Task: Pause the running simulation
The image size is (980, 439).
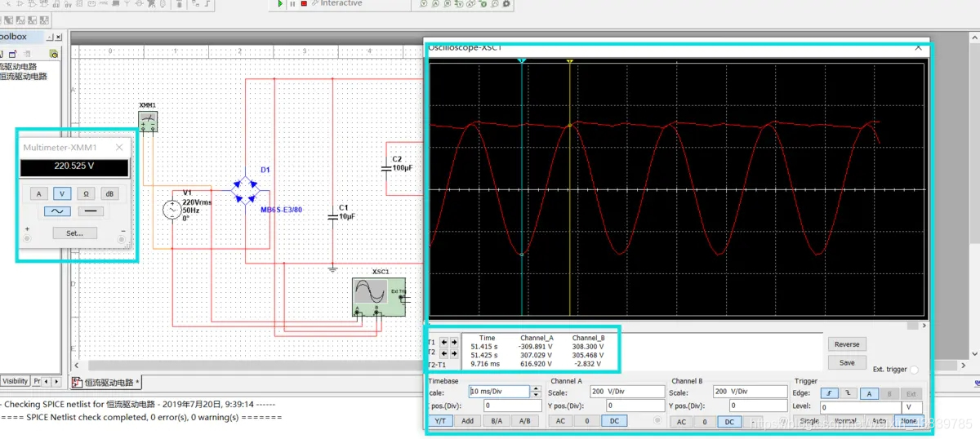Action: 292,4
